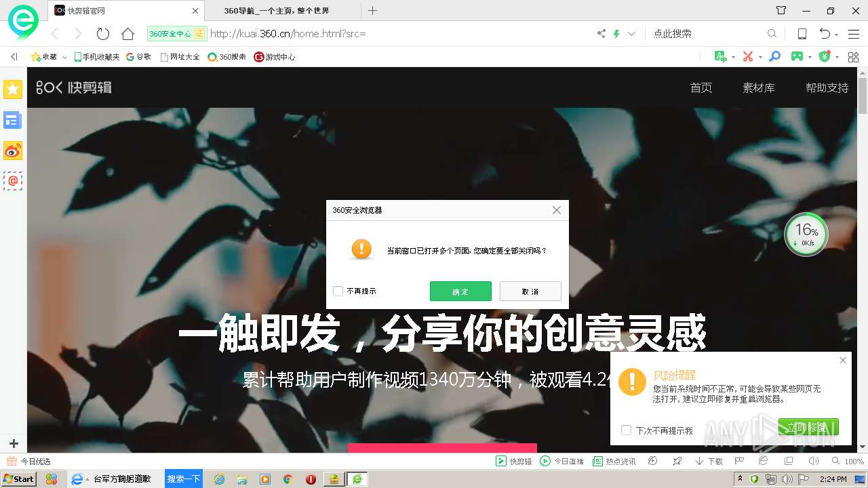Open the sidebar blue news panel icon
The width and height of the screenshot is (868, 488).
click(x=13, y=120)
